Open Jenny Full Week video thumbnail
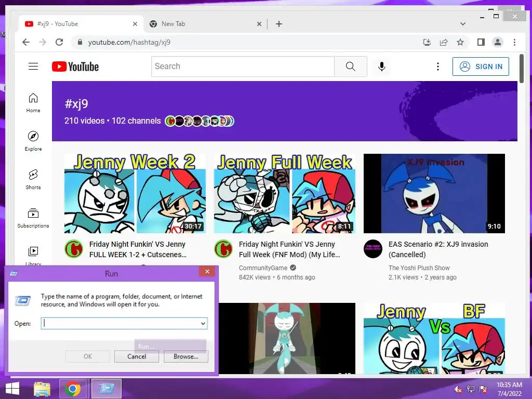This screenshot has width=532, height=399. click(285, 193)
